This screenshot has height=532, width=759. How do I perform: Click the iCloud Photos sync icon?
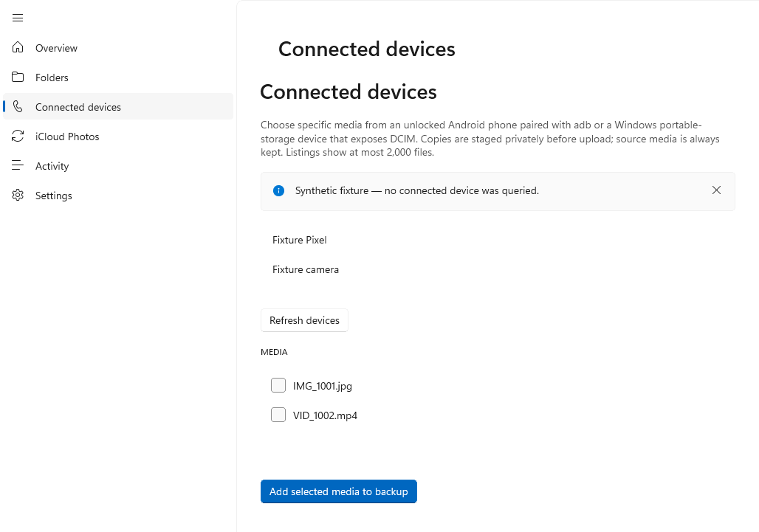[18, 136]
